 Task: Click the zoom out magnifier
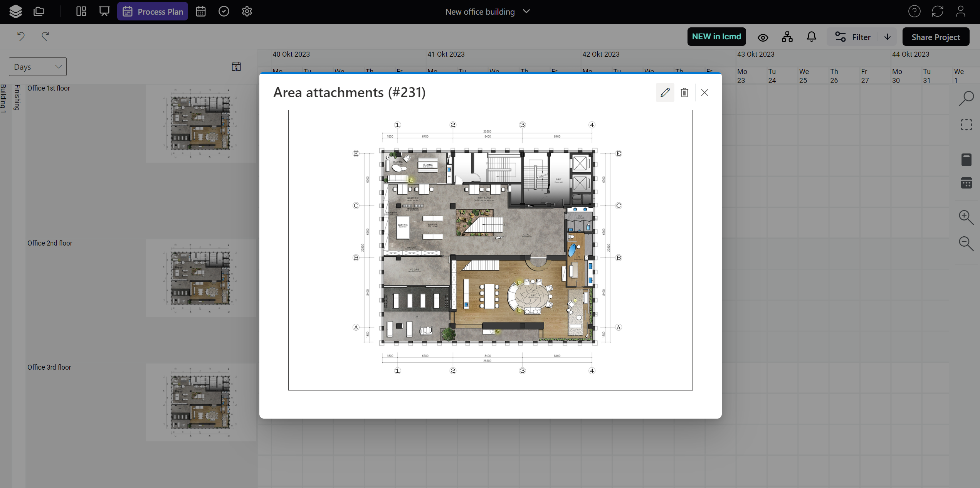point(966,244)
